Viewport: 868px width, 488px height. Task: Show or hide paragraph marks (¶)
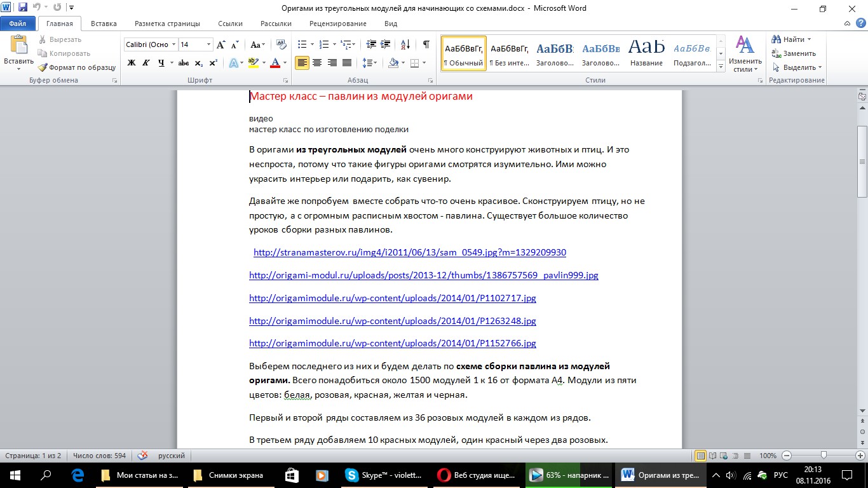tap(426, 44)
